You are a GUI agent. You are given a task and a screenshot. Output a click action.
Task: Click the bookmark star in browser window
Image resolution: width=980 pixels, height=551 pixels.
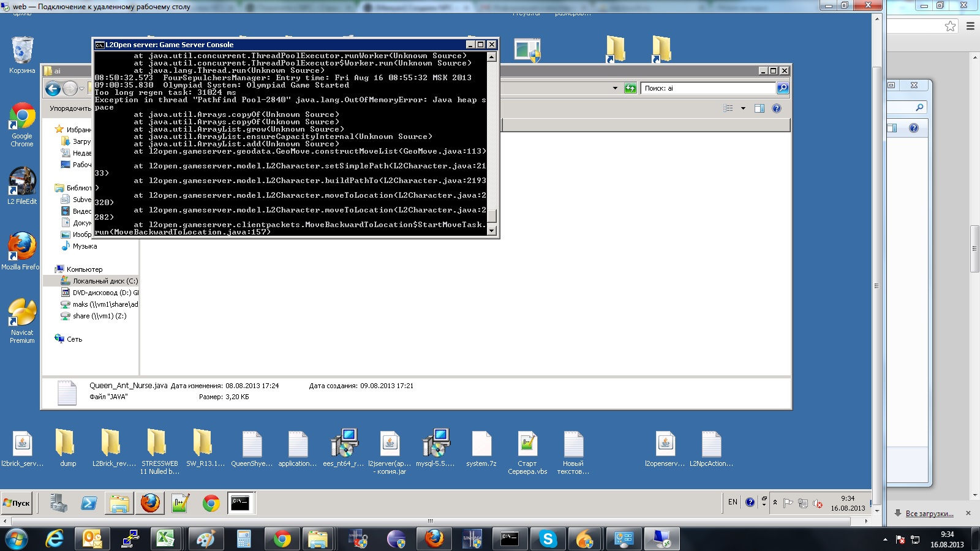[950, 26]
